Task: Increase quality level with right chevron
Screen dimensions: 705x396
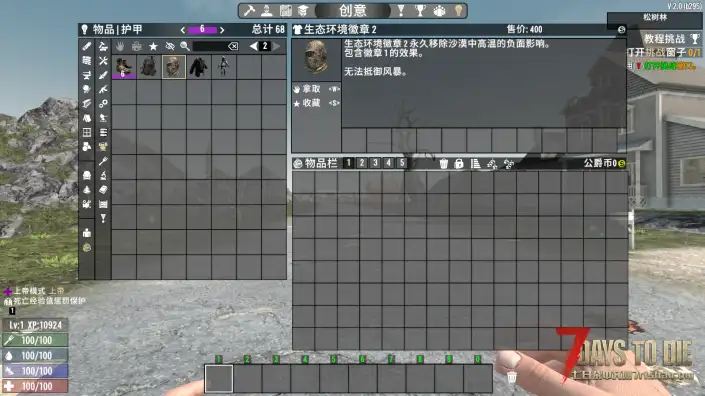Action: (x=222, y=30)
